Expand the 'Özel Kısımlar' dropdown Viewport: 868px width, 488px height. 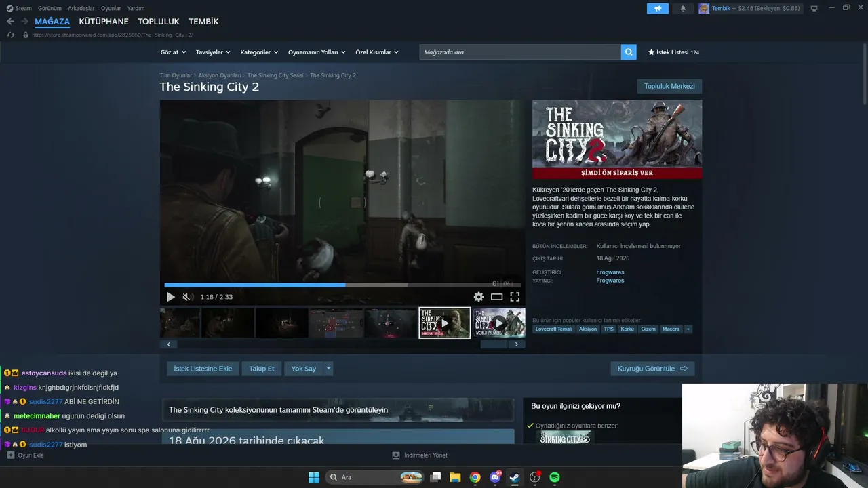[x=377, y=52]
